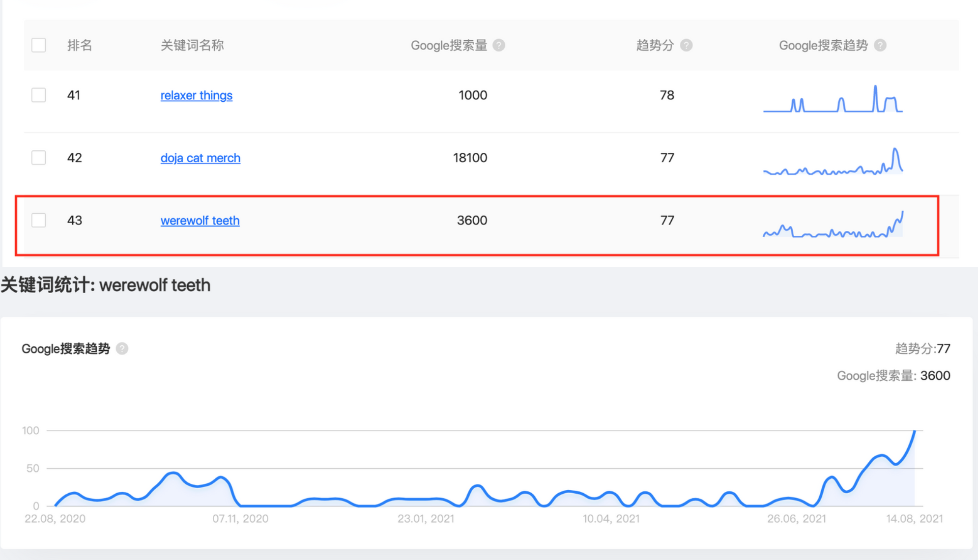Click sparkline trend for relaxer things
978x560 pixels.
833,100
